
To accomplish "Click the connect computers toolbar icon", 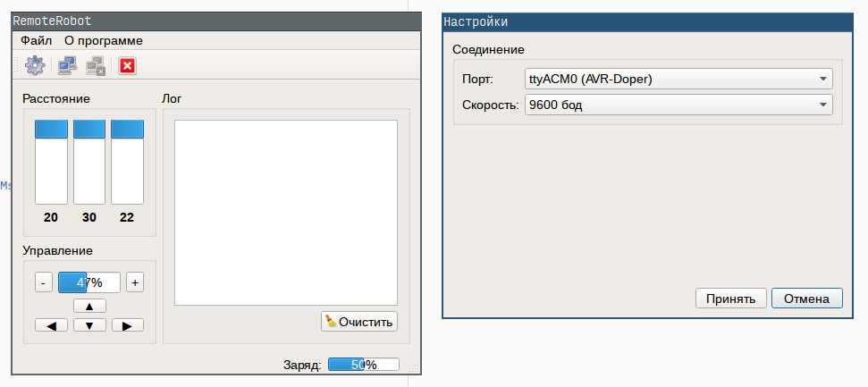I will pyautogui.click(x=68, y=66).
